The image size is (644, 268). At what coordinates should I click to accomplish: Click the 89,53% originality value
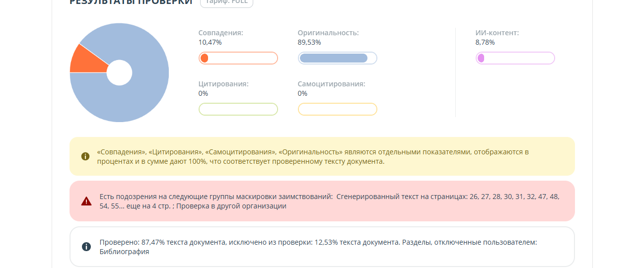pos(309,42)
